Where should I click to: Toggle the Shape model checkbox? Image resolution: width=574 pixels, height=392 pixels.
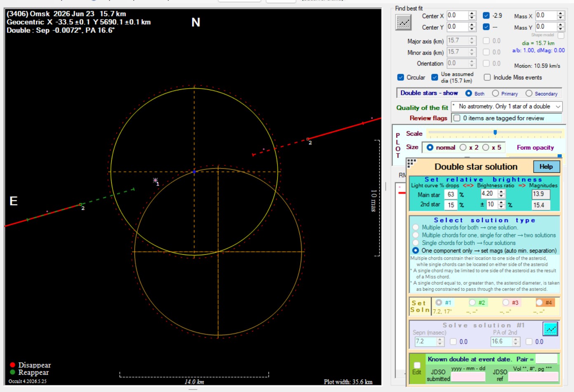pyautogui.click(x=561, y=36)
